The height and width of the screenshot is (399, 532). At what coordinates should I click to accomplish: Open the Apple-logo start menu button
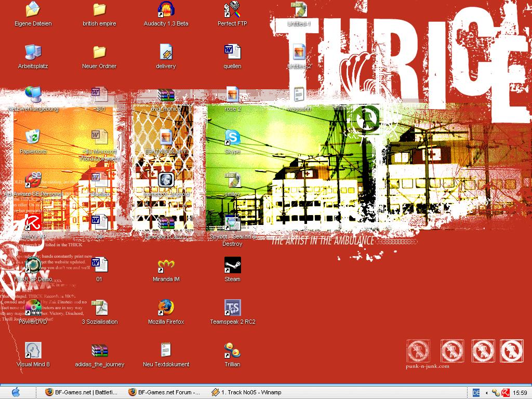pos(16,392)
